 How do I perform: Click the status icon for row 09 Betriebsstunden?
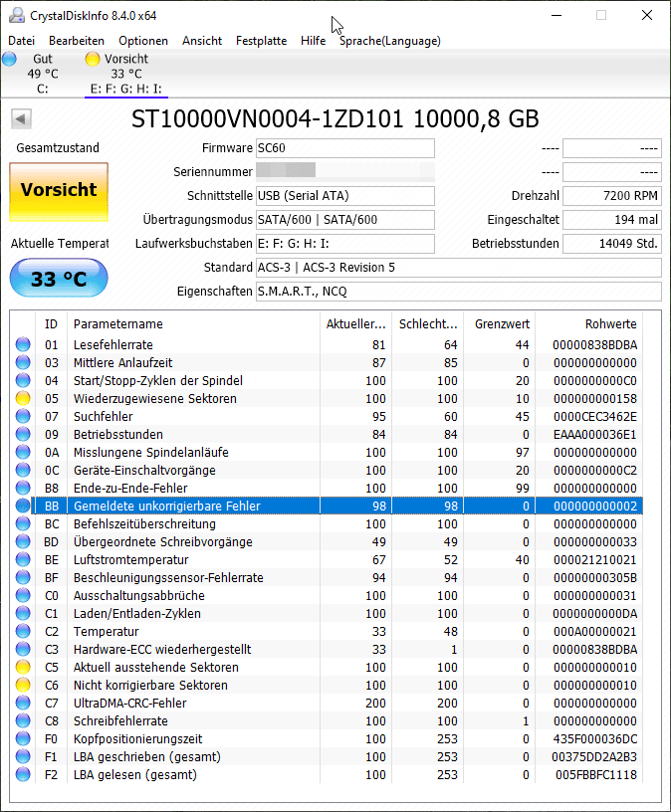tap(23, 434)
